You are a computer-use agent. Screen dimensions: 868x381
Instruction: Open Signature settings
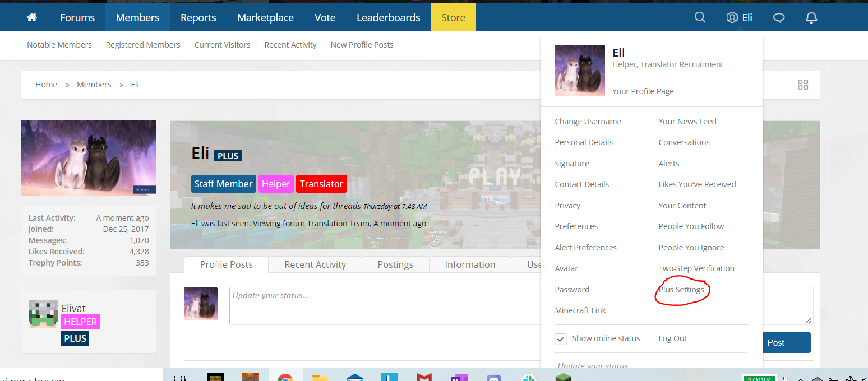(x=572, y=164)
